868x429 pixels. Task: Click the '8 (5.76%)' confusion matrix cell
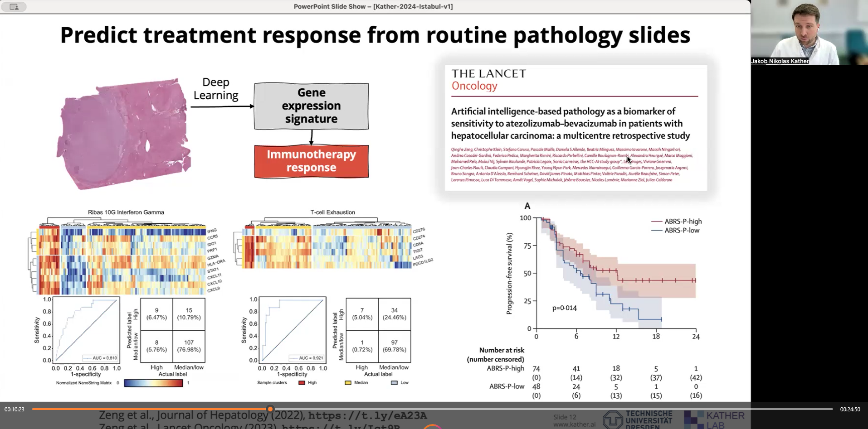(x=156, y=346)
